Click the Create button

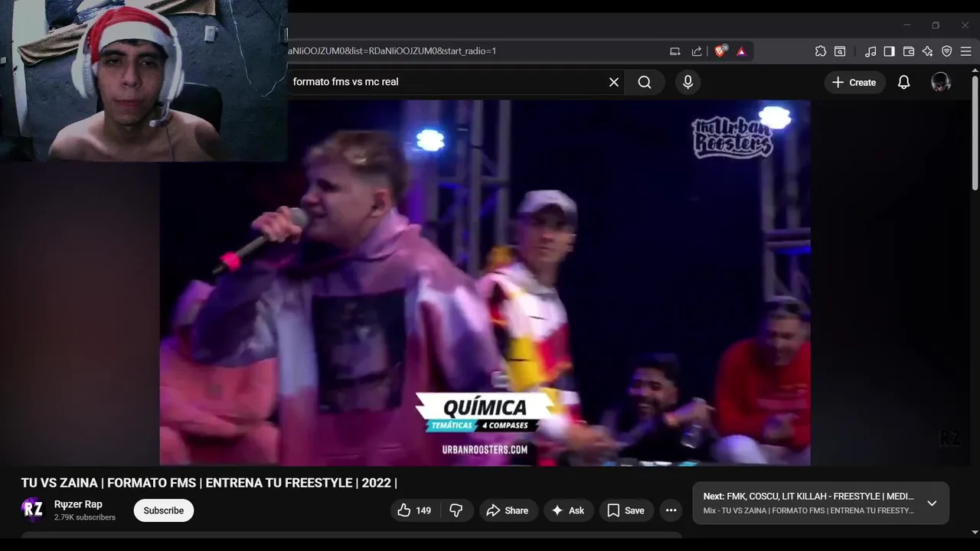[854, 82]
